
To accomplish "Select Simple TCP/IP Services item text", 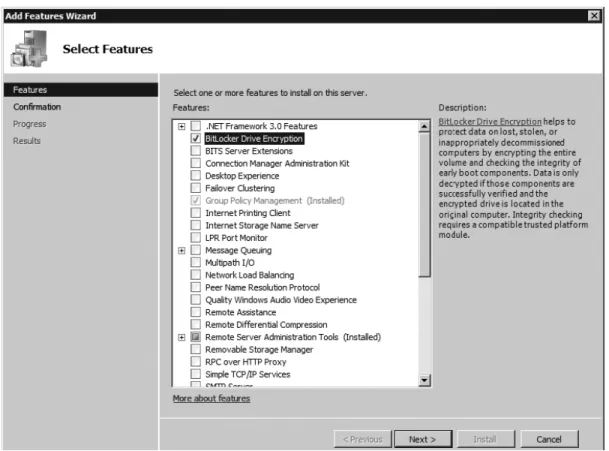I will tap(247, 375).
